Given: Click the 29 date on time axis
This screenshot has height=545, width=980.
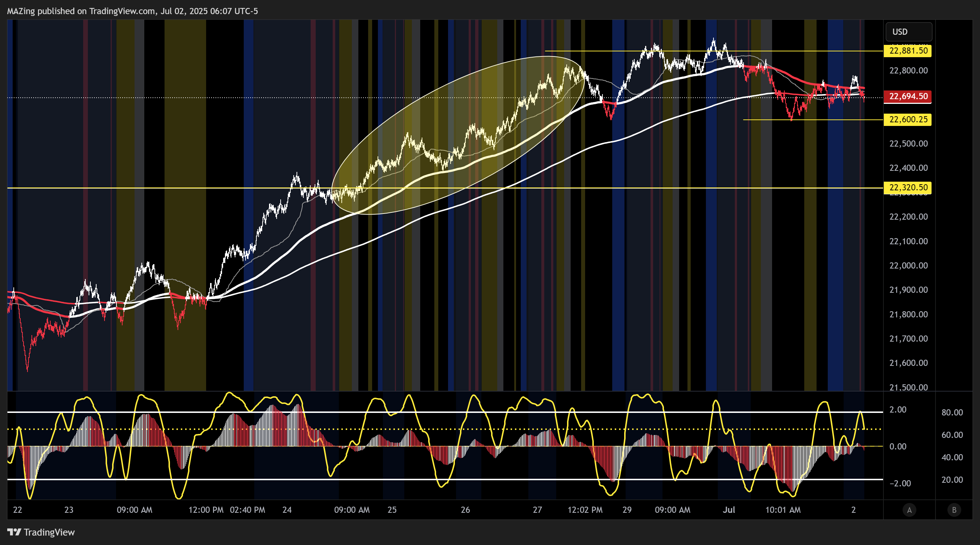Looking at the screenshot, I should pyautogui.click(x=627, y=510).
